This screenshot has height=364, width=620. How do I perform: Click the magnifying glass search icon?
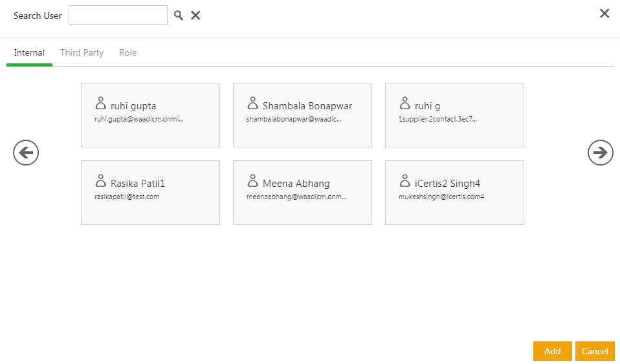click(179, 16)
